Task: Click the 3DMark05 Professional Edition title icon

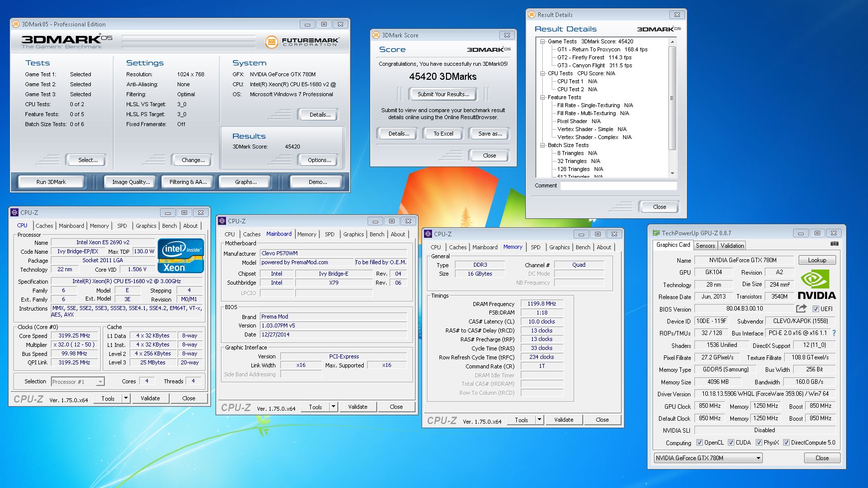Action: coord(16,24)
